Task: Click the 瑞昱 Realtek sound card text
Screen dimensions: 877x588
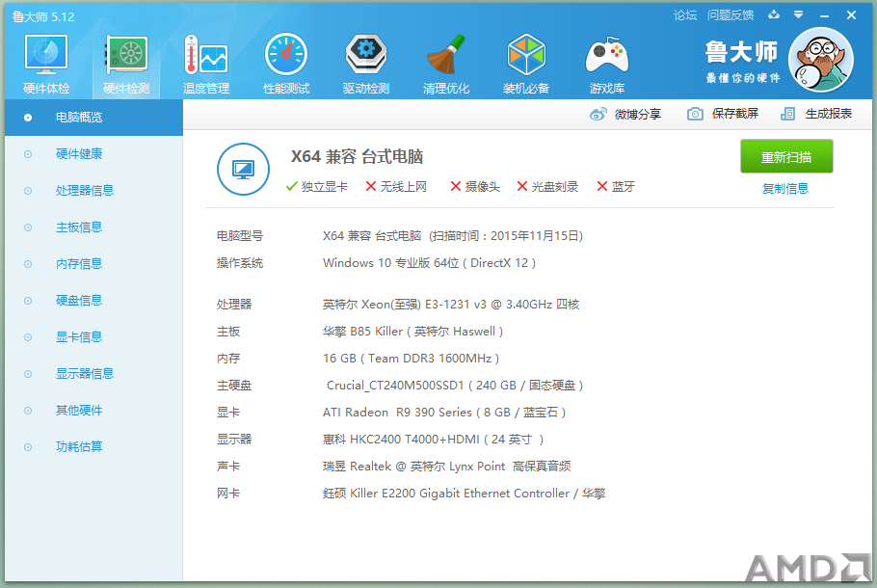Action: (x=447, y=467)
